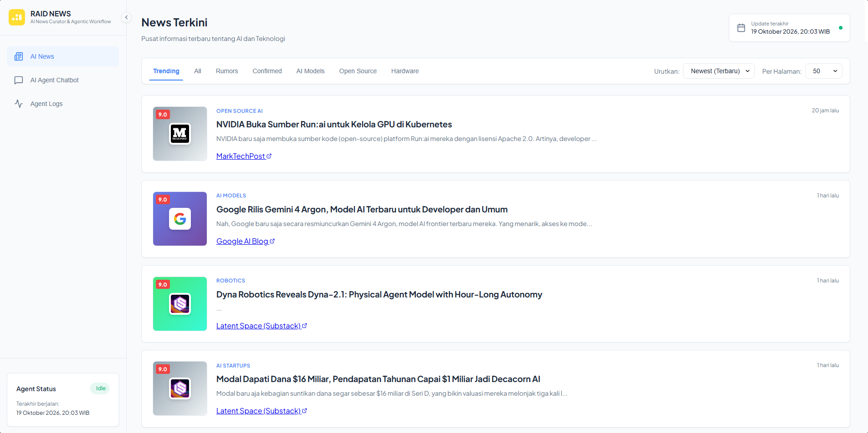868x433 pixels.
Task: Click the 9.0 score badge on Dyna Robotics article
Action: [163, 285]
